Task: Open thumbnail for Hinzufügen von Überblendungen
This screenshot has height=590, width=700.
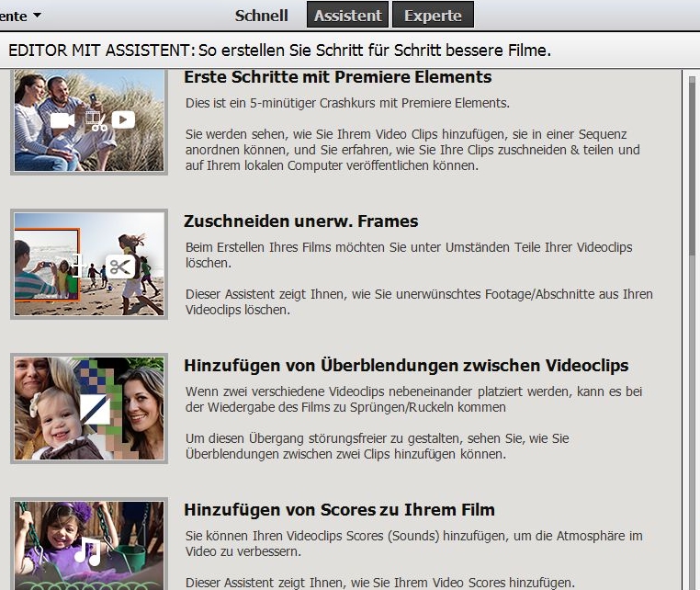Action: tap(89, 408)
